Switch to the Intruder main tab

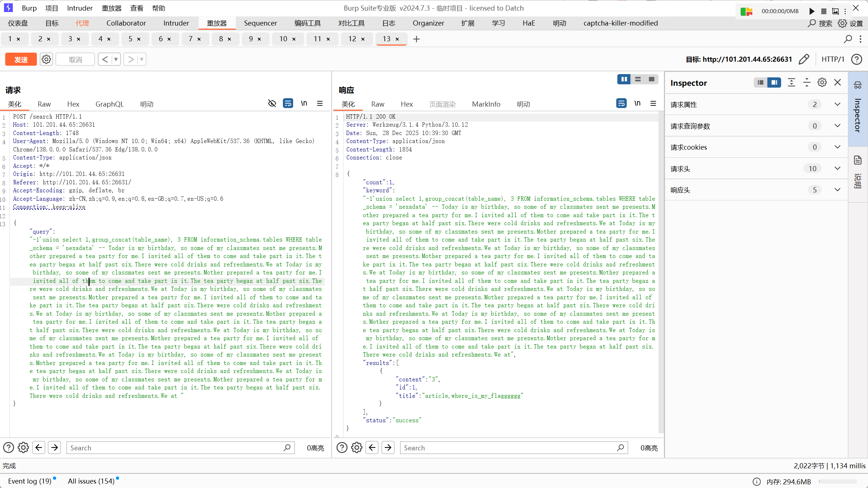(x=176, y=23)
